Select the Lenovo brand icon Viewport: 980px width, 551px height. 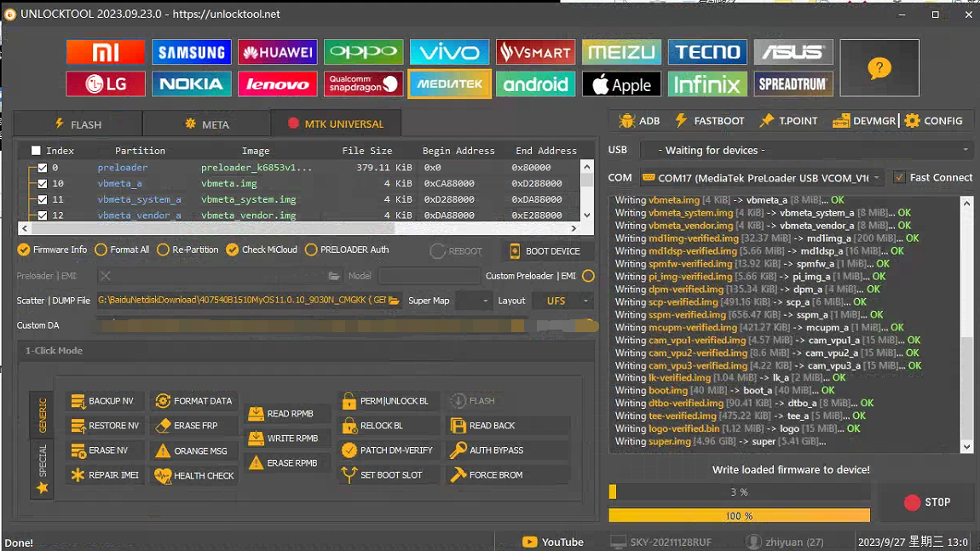point(278,83)
